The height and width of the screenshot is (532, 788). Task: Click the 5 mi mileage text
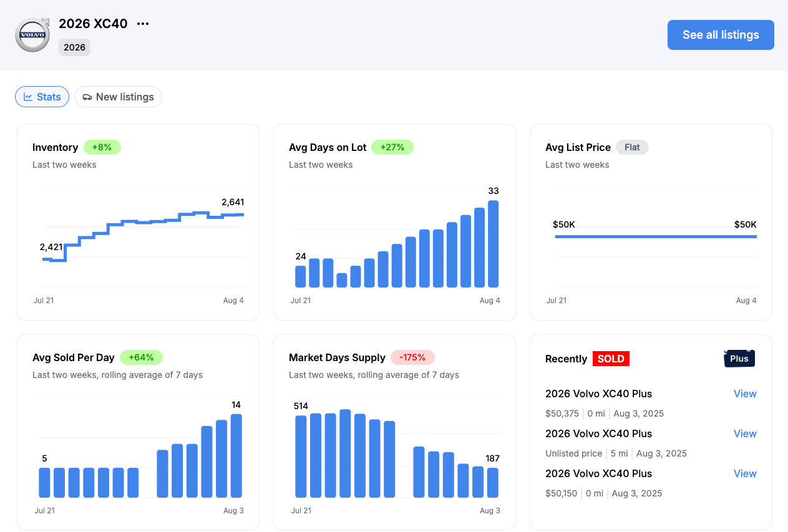(619, 453)
